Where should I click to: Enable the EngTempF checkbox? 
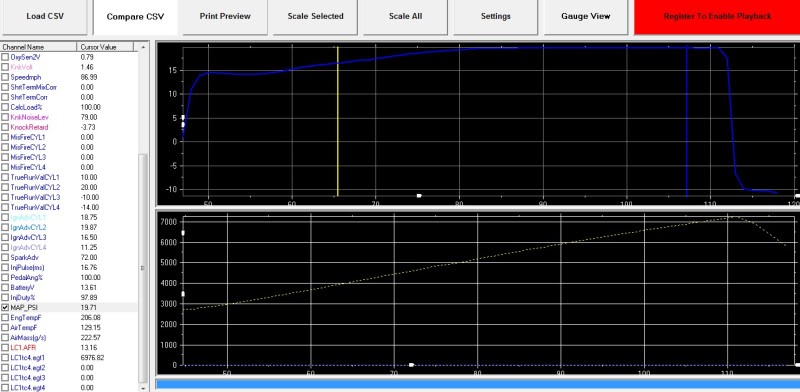pyautogui.click(x=5, y=317)
